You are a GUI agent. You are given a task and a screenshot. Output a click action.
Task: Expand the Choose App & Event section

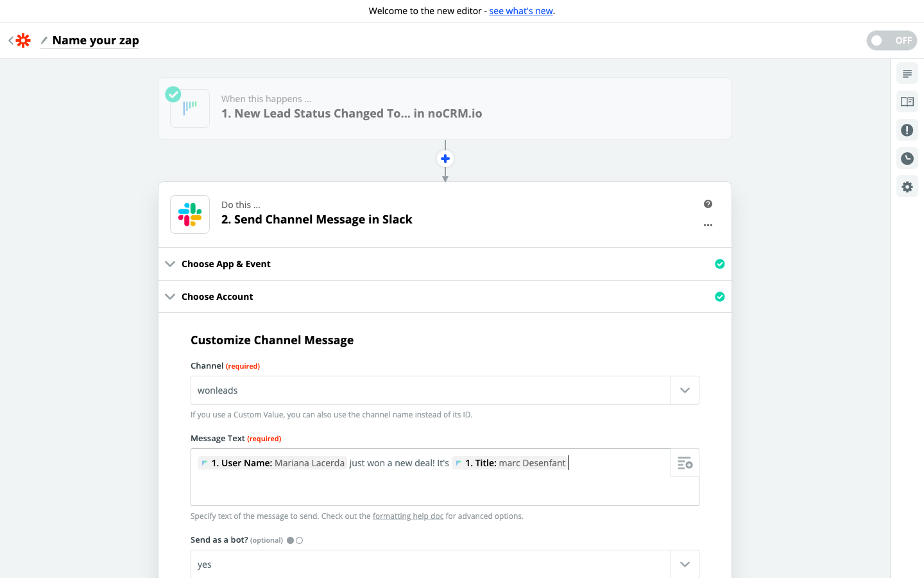(x=226, y=264)
